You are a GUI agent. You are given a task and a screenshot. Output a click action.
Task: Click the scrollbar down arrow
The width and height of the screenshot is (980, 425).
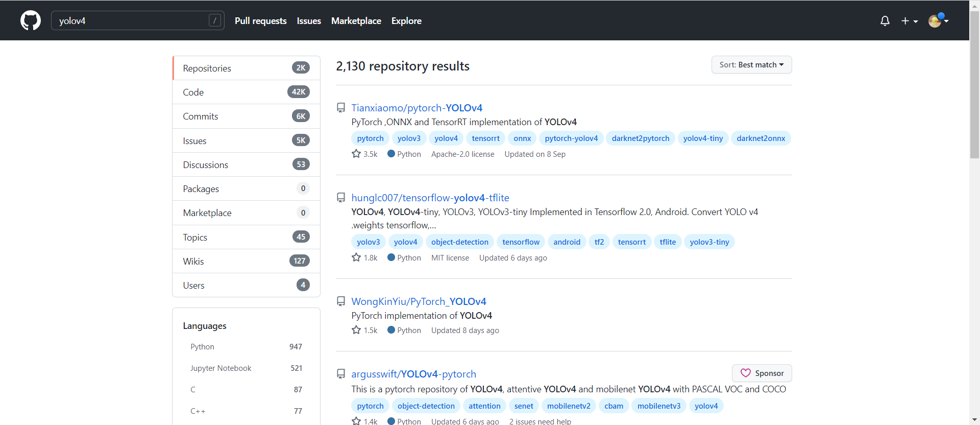975,420
